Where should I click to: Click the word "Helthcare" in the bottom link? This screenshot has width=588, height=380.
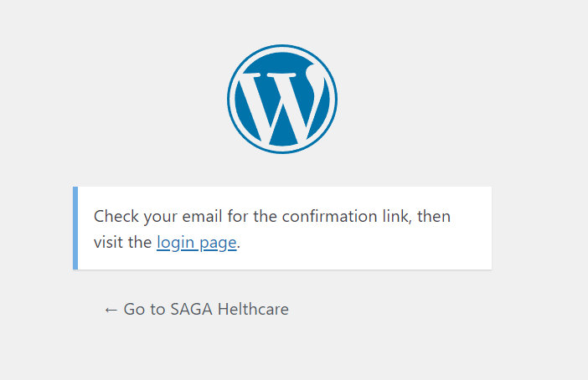click(253, 310)
